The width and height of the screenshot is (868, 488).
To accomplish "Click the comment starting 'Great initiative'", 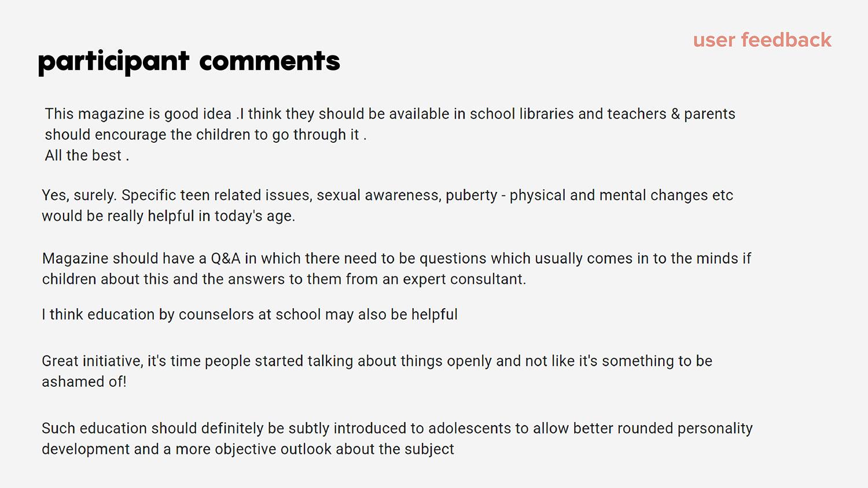I will pos(377,371).
